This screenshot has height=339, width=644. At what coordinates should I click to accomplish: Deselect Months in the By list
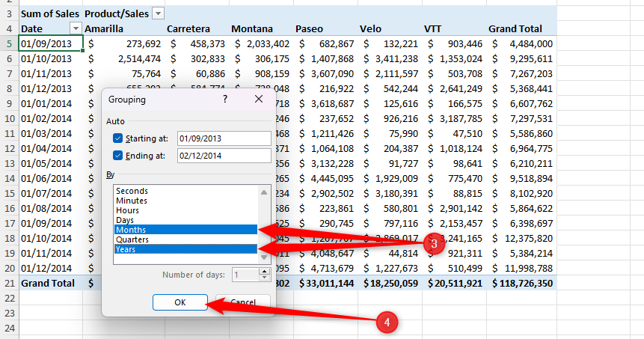click(x=186, y=230)
